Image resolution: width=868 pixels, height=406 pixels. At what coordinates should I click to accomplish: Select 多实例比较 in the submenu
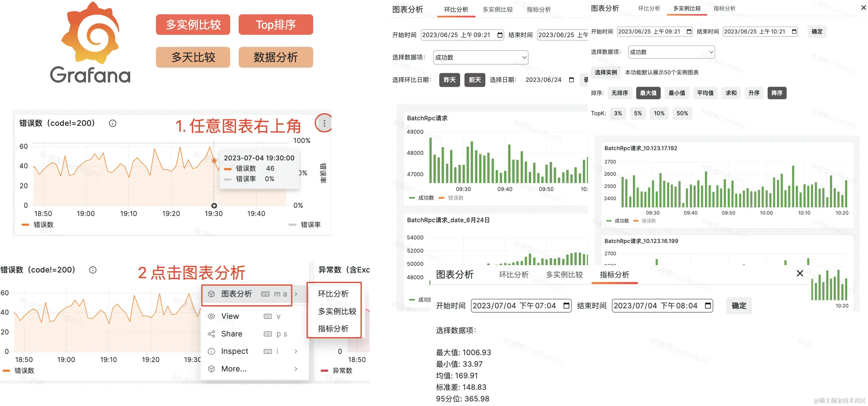(337, 311)
